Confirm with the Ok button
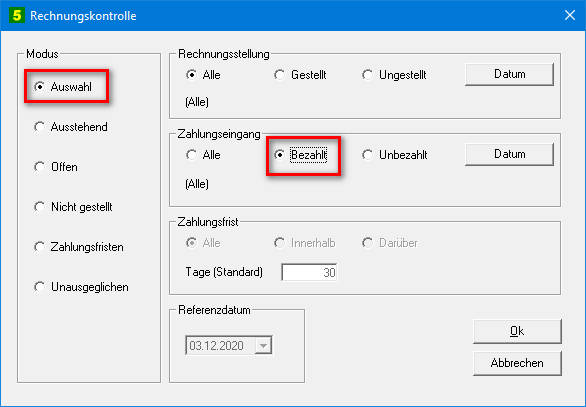Image resolution: width=586 pixels, height=407 pixels. pos(517,331)
